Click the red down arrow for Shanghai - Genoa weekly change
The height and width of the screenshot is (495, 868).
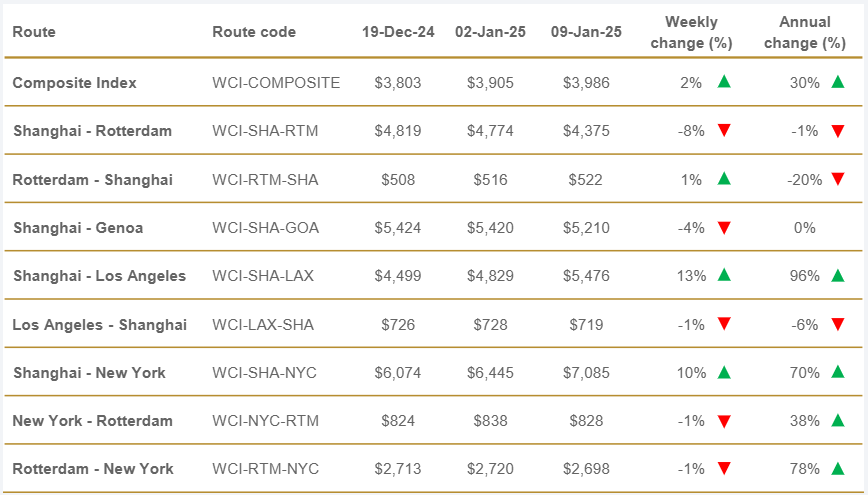point(724,228)
